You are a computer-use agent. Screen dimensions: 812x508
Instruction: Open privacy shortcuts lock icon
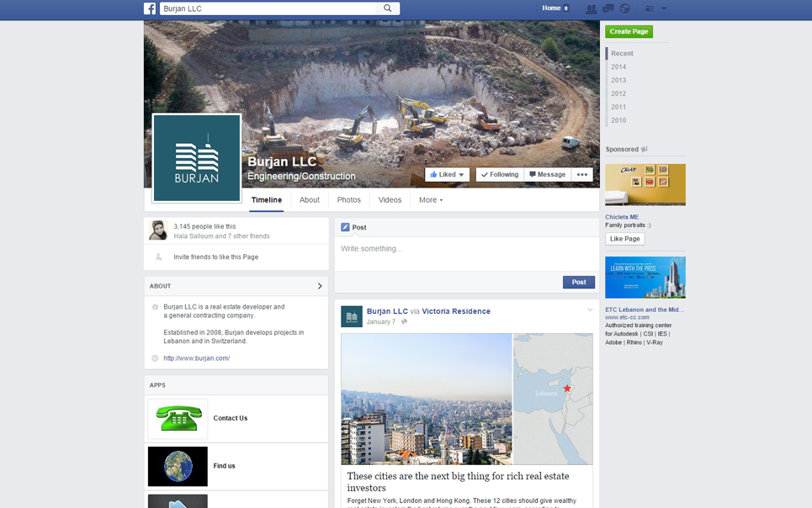pyautogui.click(x=649, y=9)
